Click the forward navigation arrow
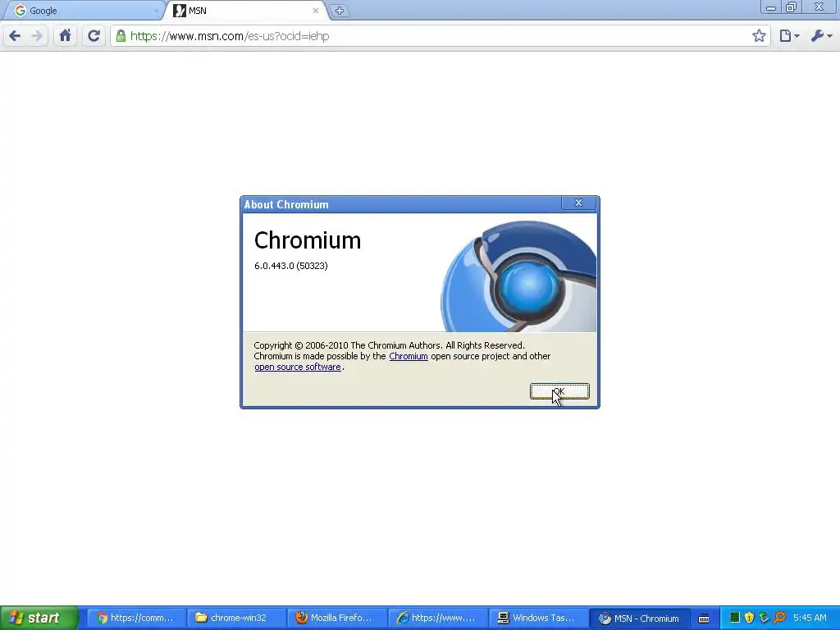Screen dimensions: 840x630 click(37, 36)
